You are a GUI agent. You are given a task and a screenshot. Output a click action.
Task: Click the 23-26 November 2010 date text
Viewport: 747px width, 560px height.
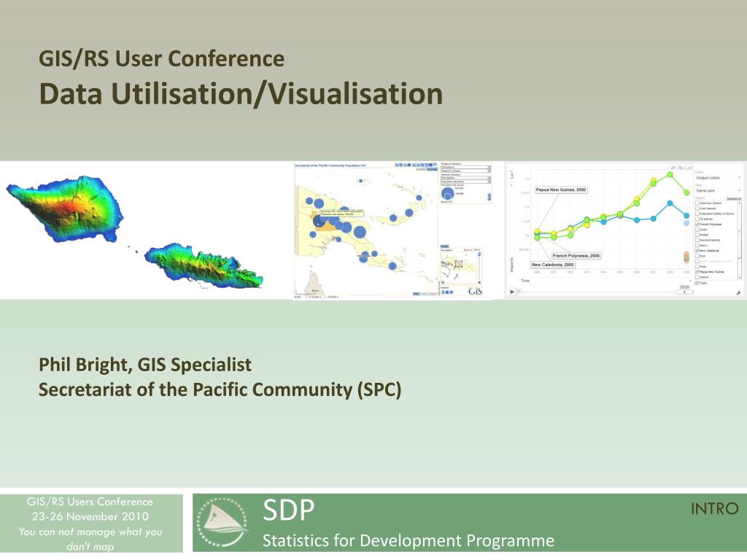click(90, 516)
